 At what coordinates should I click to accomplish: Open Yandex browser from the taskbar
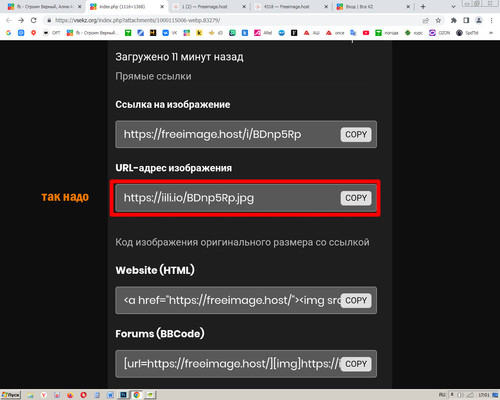44,395
